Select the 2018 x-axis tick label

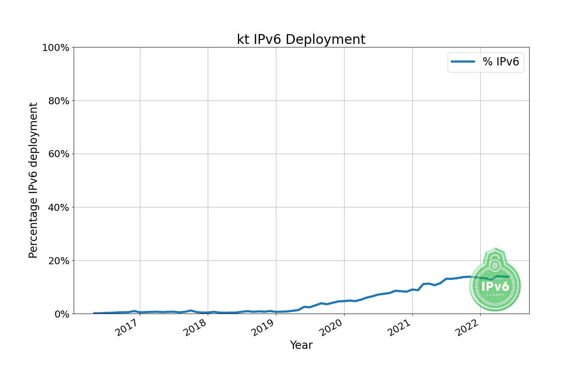coord(195,327)
